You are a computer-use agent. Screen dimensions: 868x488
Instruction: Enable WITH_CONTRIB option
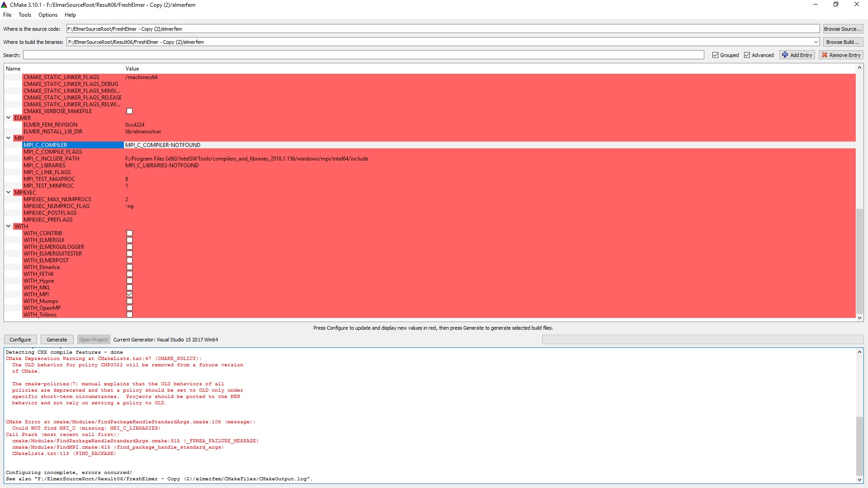tap(129, 233)
